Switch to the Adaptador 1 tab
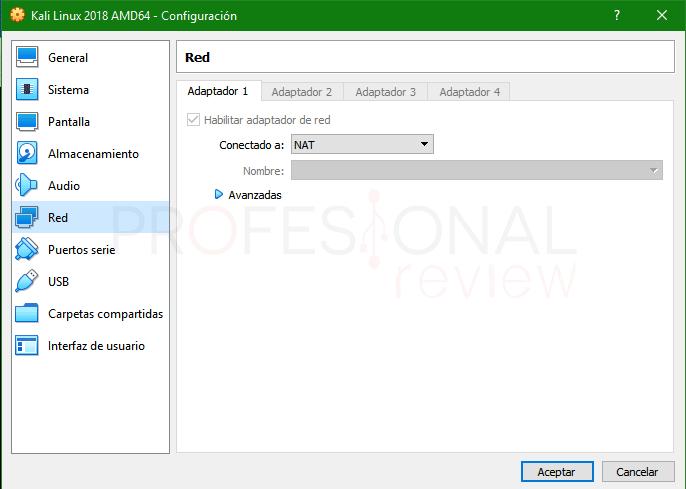This screenshot has height=489, width=686. click(218, 91)
